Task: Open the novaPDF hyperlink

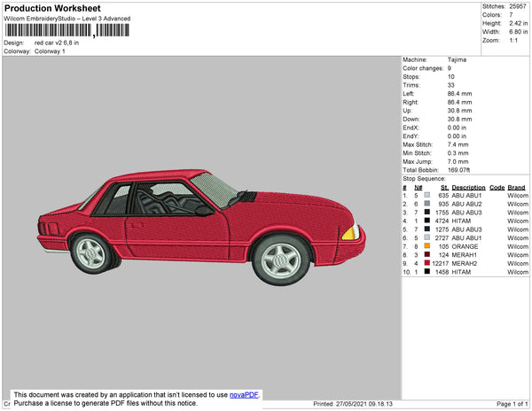Action: pos(244,395)
